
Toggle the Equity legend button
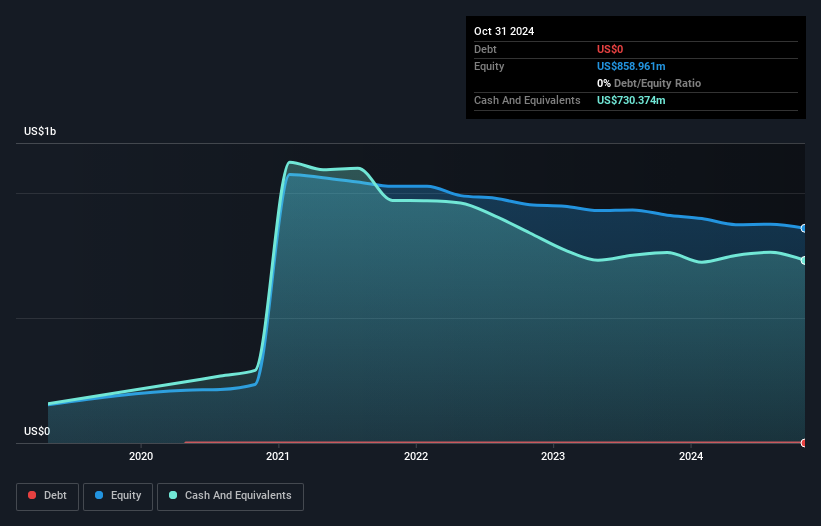point(118,496)
